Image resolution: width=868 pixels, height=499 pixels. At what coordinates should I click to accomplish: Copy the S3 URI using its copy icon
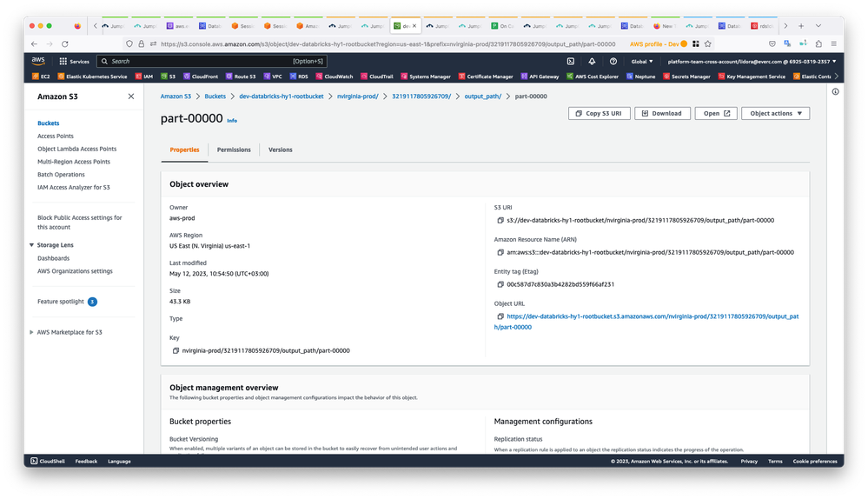[x=499, y=221]
